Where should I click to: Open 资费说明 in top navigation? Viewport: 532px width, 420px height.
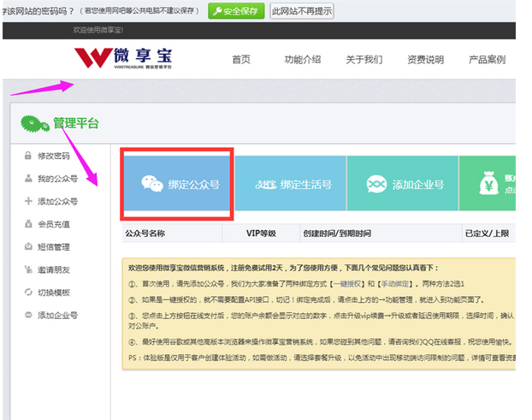[425, 60]
